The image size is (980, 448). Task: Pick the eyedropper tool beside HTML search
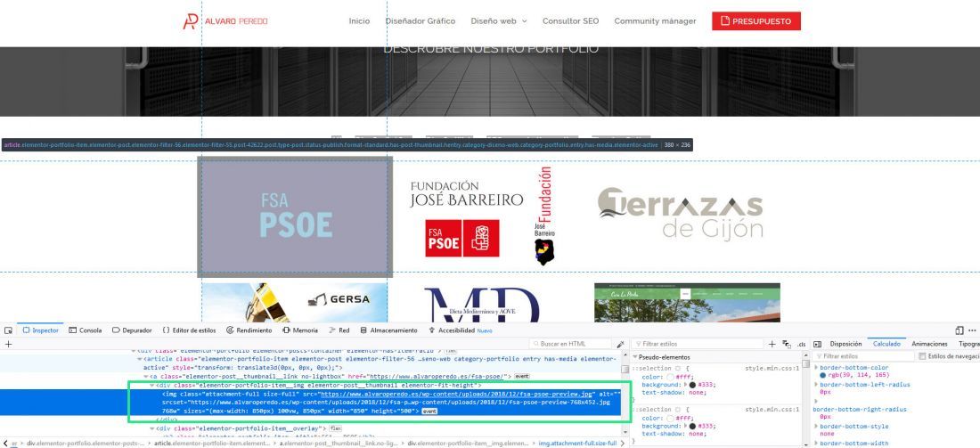620,345
